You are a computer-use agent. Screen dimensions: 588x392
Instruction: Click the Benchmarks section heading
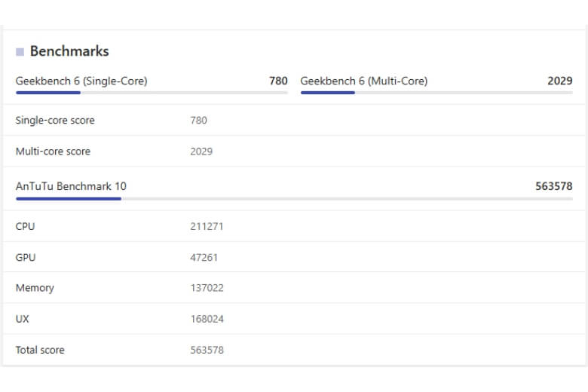[x=69, y=51]
